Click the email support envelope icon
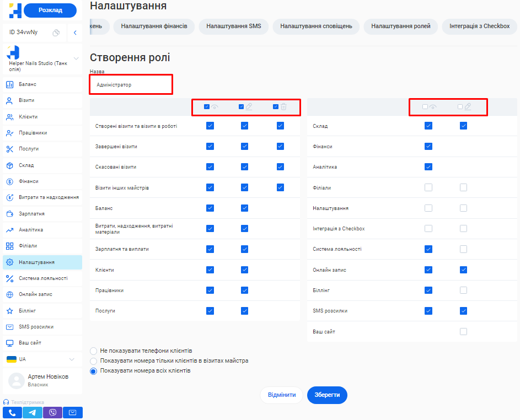This screenshot has height=420, width=520. coord(73,412)
